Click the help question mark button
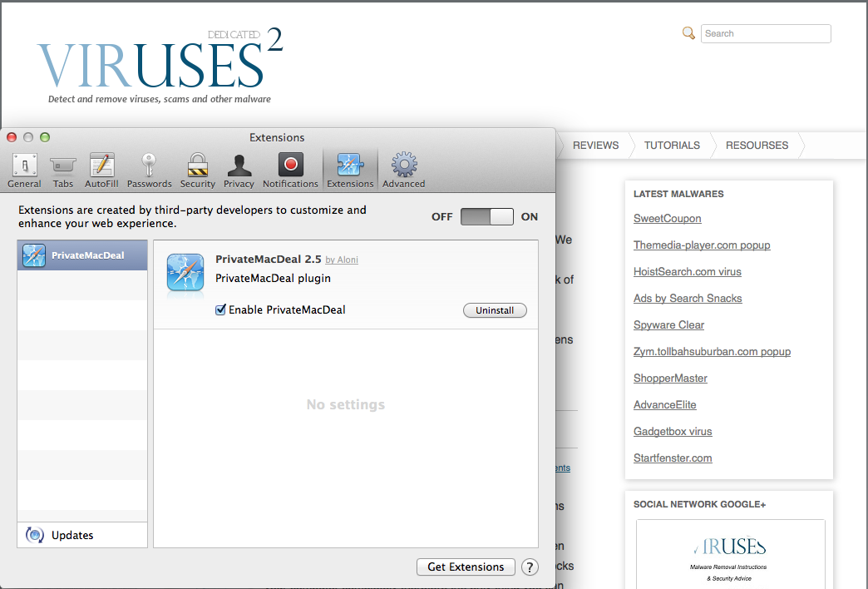 pyautogui.click(x=530, y=567)
